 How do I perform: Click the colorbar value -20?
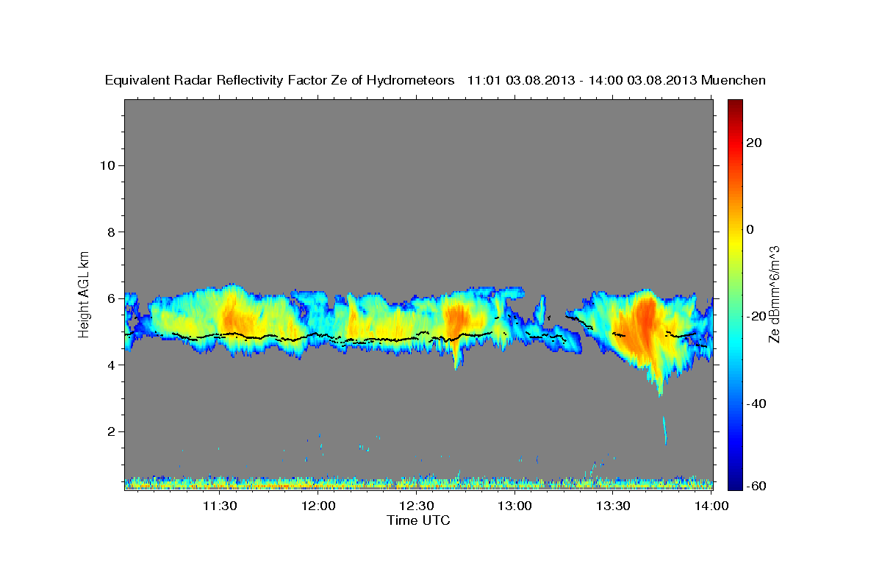coord(756,316)
